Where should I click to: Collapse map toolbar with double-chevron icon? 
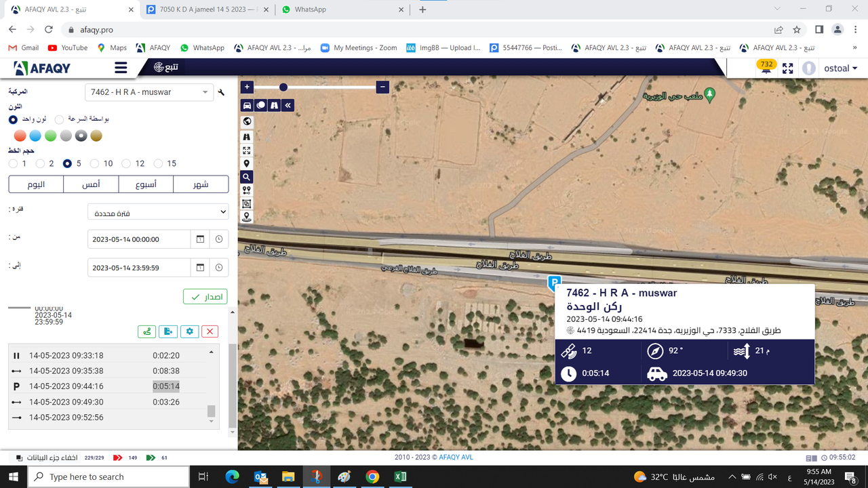coord(288,105)
